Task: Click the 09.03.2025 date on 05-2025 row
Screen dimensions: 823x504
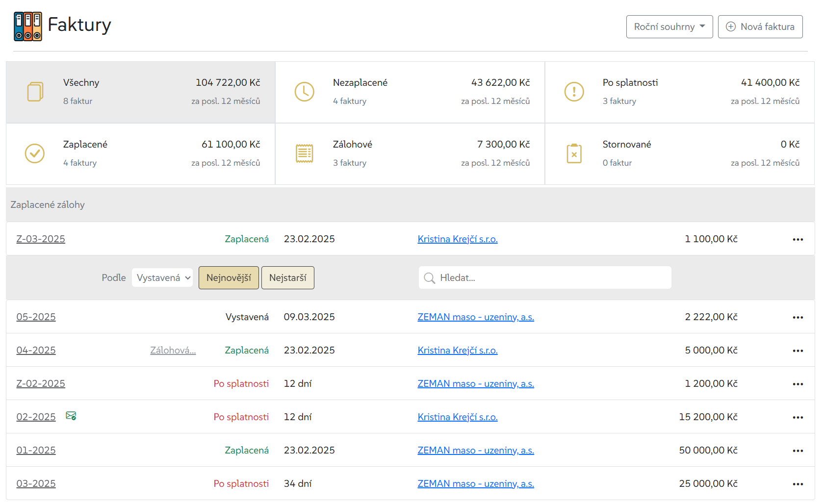Action: (309, 317)
